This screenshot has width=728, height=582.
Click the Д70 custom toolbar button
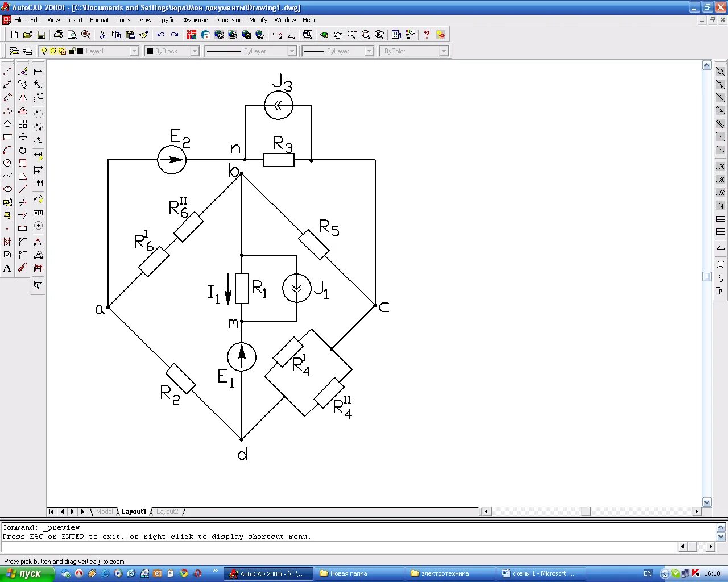[721, 167]
